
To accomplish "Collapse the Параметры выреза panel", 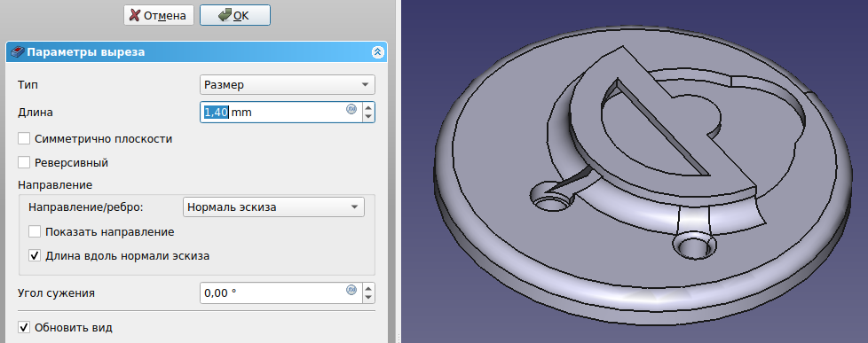I will [377, 52].
